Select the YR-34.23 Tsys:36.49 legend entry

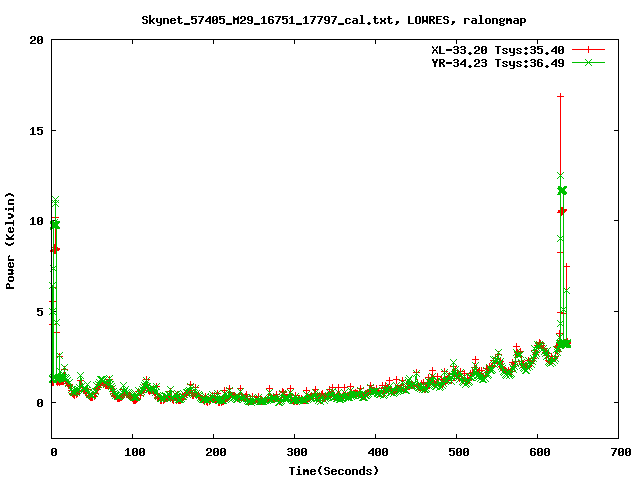pyautogui.click(x=498, y=63)
